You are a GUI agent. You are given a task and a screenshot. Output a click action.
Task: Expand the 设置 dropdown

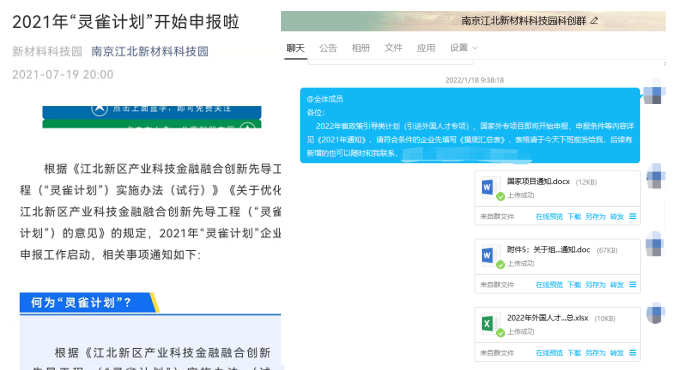[463, 48]
